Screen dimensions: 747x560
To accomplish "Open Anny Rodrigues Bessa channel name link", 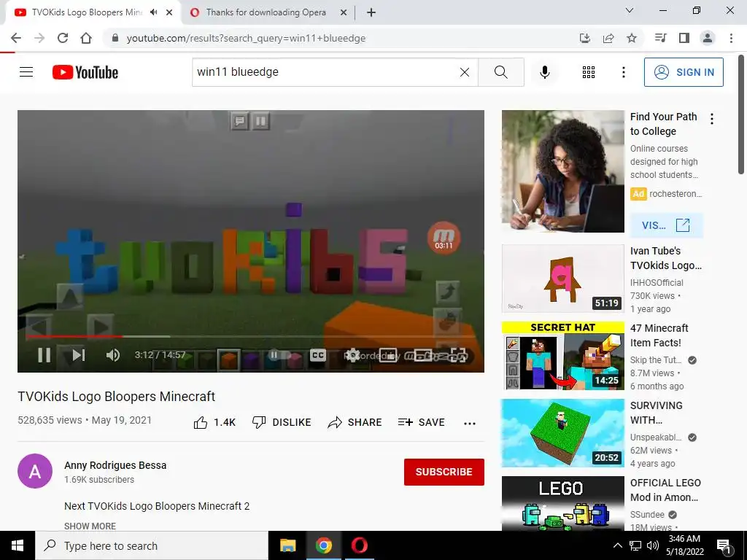I will point(115,465).
